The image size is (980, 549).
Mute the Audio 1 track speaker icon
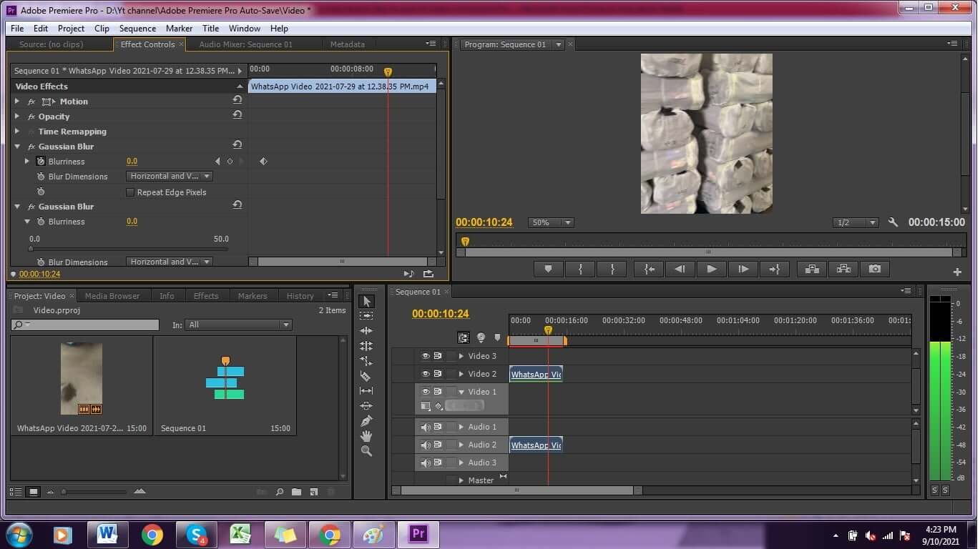pyautogui.click(x=426, y=426)
